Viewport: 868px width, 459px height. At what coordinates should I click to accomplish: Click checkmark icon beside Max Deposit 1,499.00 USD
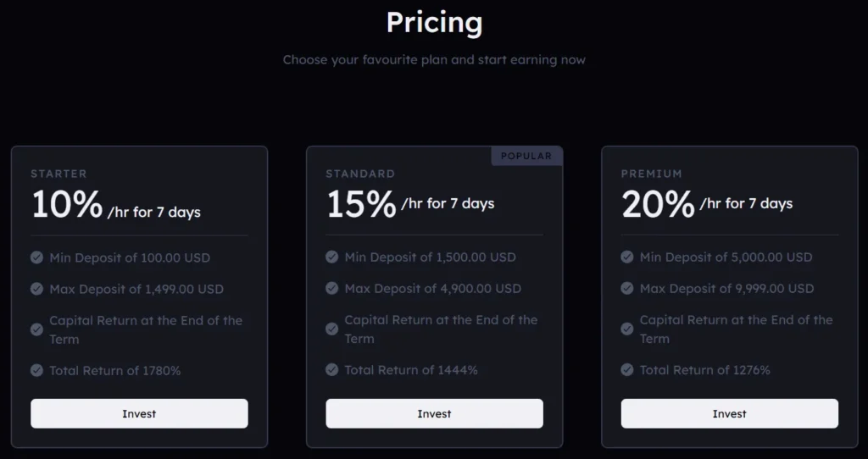tap(36, 289)
